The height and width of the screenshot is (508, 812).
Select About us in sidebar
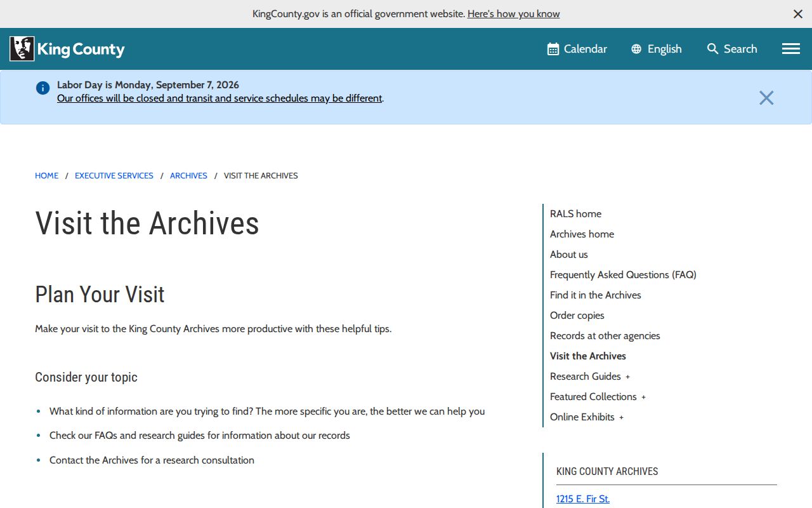tap(569, 255)
